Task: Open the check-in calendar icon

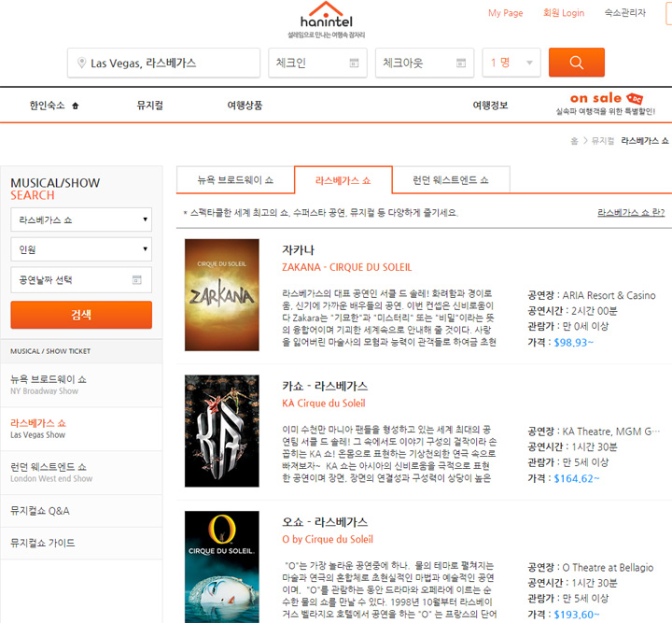Action: click(354, 63)
